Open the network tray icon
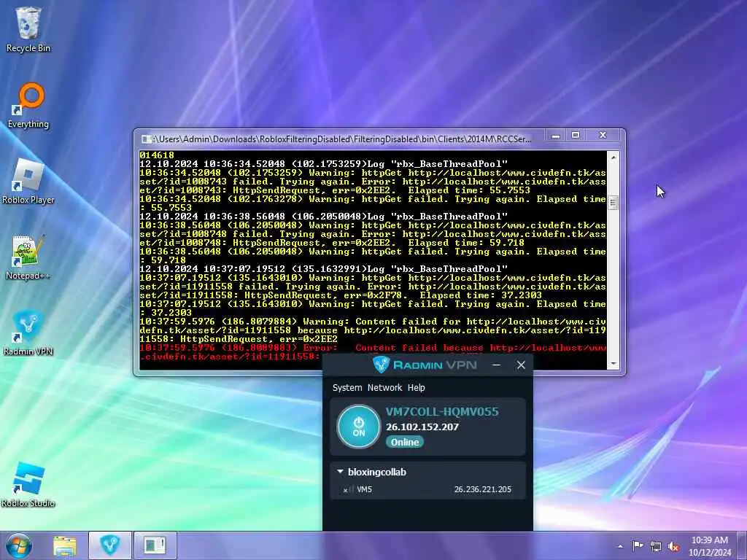747x560 pixels. [x=656, y=547]
